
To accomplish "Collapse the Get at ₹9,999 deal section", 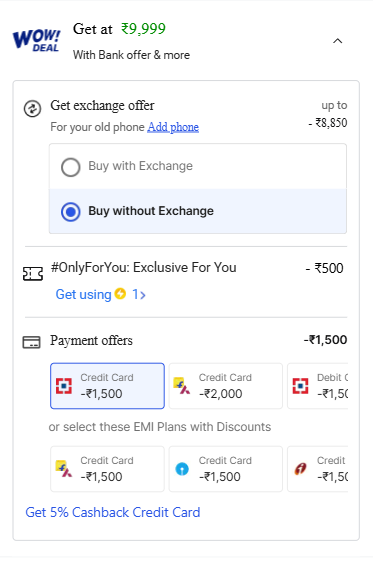I will tap(338, 41).
